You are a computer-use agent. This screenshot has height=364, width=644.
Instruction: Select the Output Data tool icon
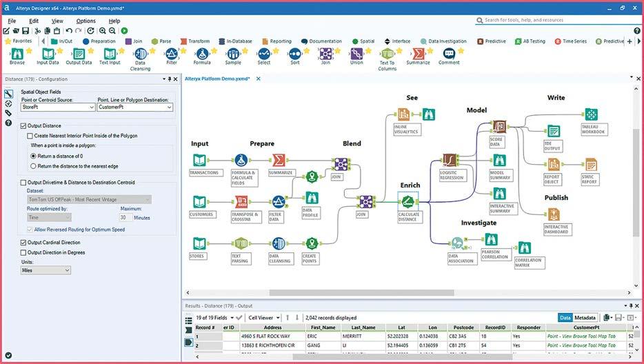[x=79, y=53]
